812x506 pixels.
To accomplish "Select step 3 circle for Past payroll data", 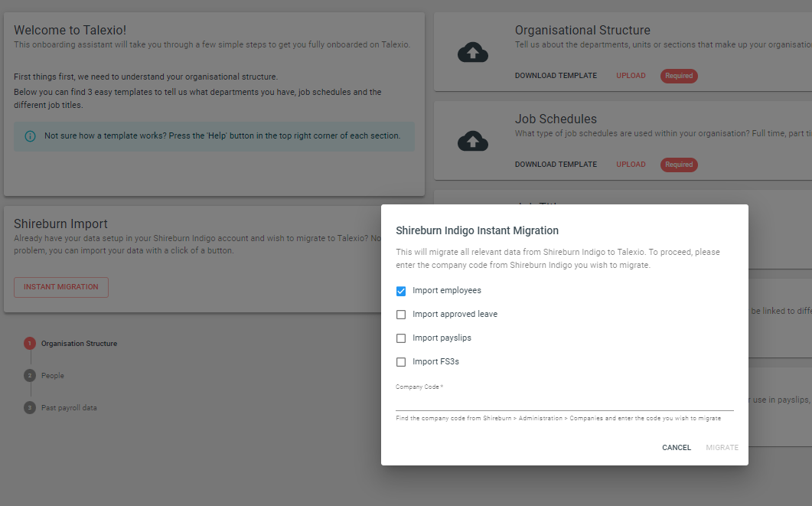I will tap(30, 407).
